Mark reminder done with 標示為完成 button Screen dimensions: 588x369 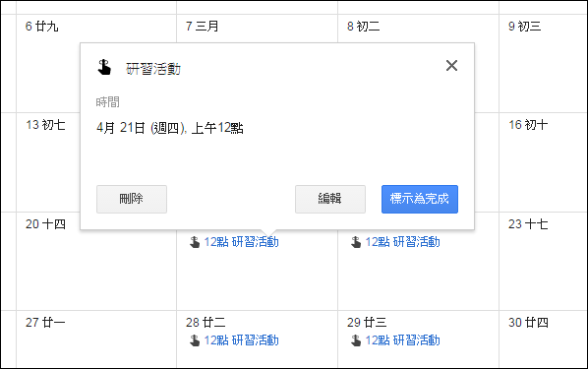(420, 199)
